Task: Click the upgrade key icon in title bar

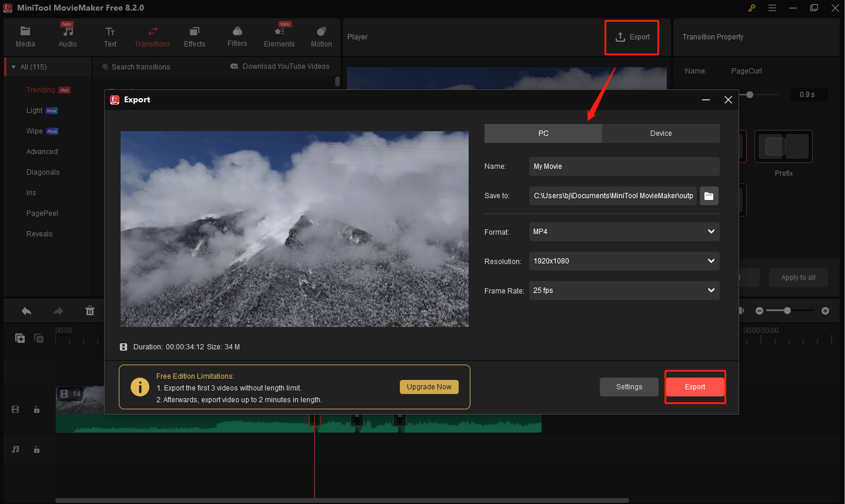Action: point(752,8)
